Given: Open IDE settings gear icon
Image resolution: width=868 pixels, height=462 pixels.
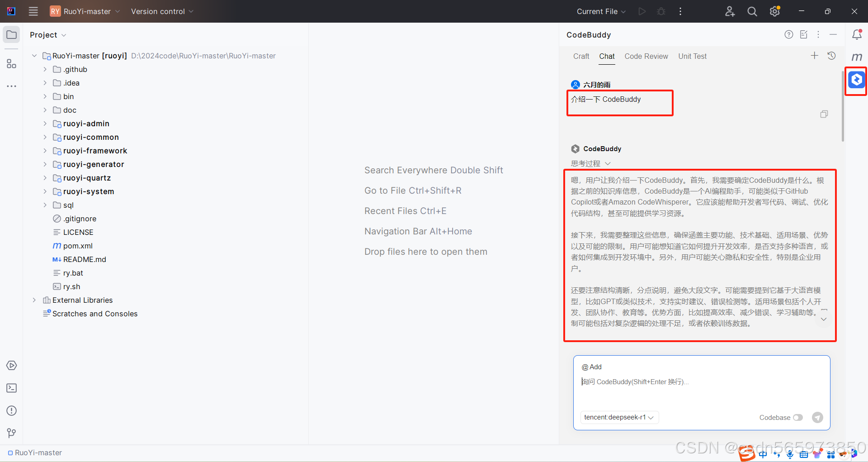Looking at the screenshot, I should point(775,11).
